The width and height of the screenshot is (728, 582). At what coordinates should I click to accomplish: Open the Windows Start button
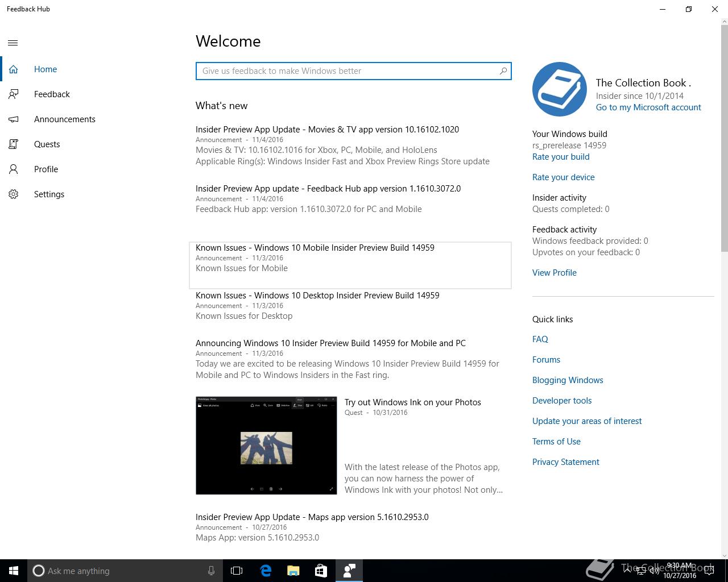pyautogui.click(x=14, y=571)
